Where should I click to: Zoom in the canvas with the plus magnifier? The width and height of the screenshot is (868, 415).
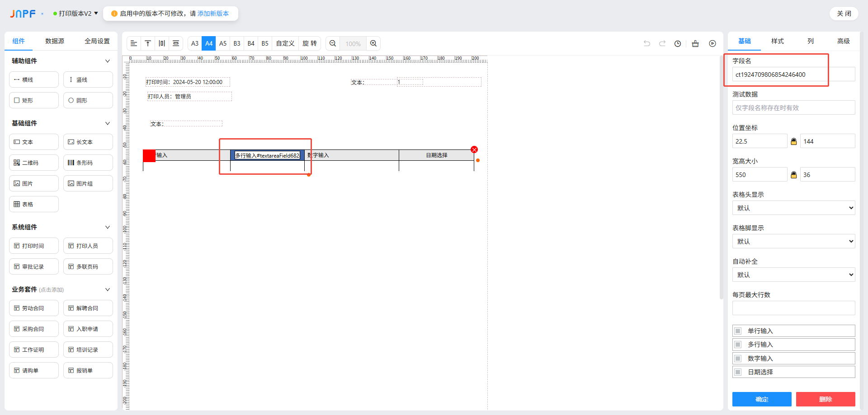pyautogui.click(x=373, y=43)
